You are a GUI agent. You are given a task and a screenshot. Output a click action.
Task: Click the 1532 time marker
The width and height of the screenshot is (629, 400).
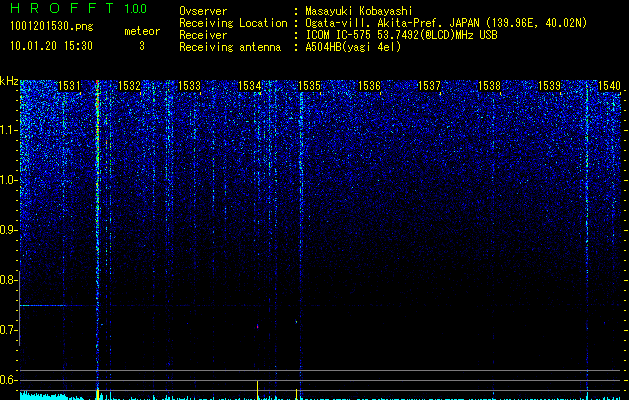click(130, 85)
